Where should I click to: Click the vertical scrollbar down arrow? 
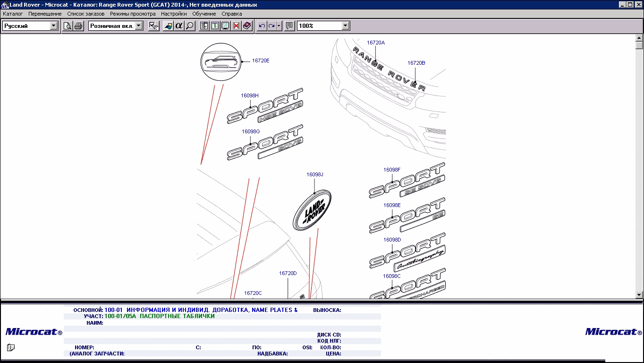click(639, 295)
